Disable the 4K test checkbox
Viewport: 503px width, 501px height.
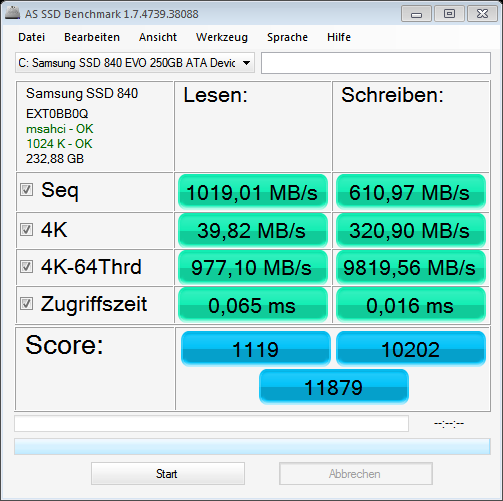[26, 229]
